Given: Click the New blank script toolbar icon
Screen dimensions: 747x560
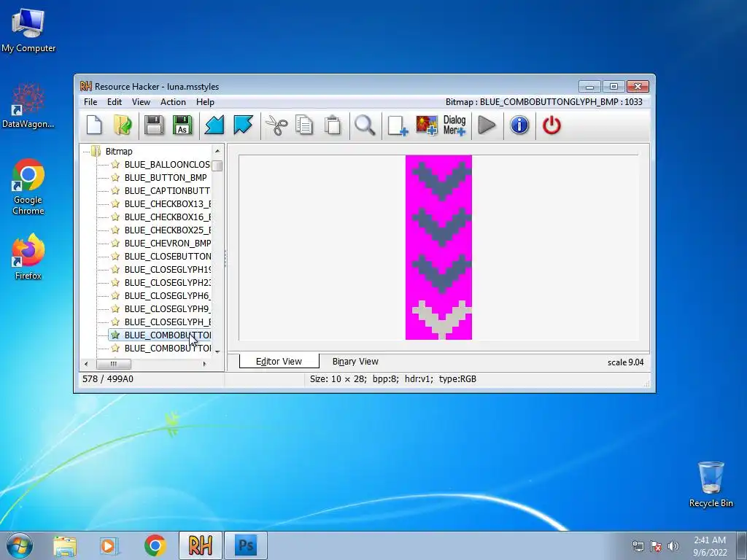Looking at the screenshot, I should [94, 125].
